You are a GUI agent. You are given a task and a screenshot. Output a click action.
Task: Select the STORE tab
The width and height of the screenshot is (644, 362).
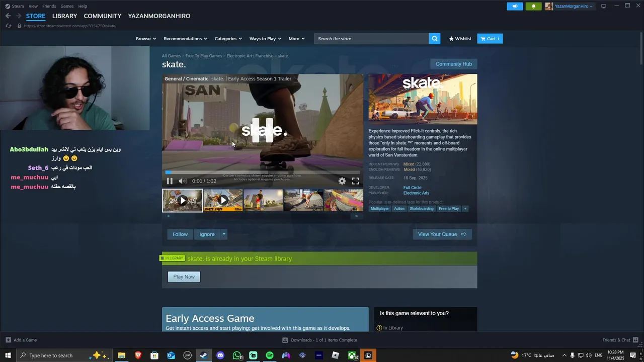pos(36,16)
